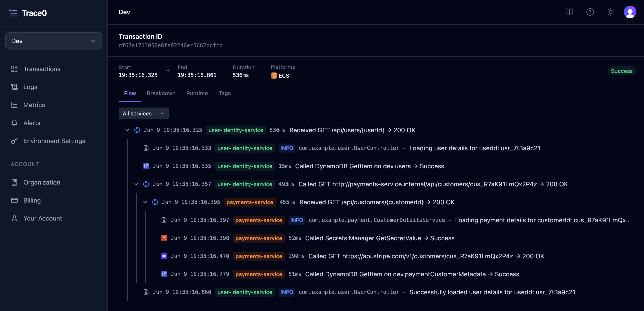The height and width of the screenshot is (311, 644).
Task: Click INFO badge on 19:35:16.333 row
Action: [287, 148]
